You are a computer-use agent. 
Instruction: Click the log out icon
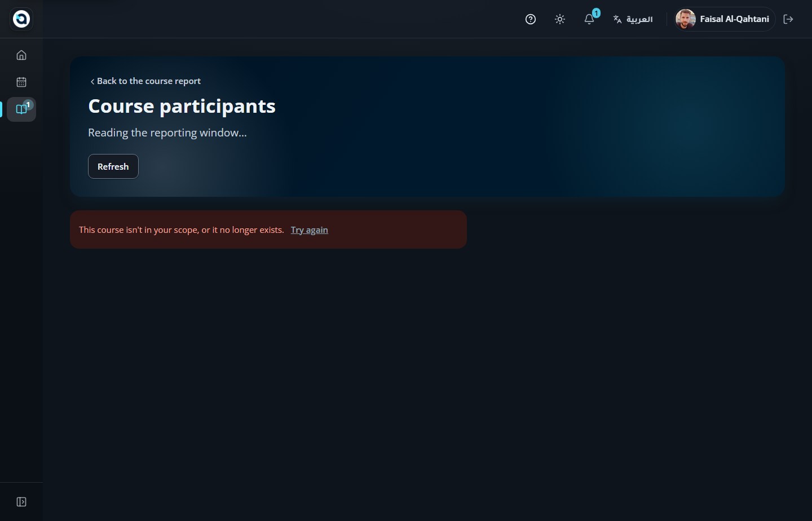pyautogui.click(x=789, y=19)
